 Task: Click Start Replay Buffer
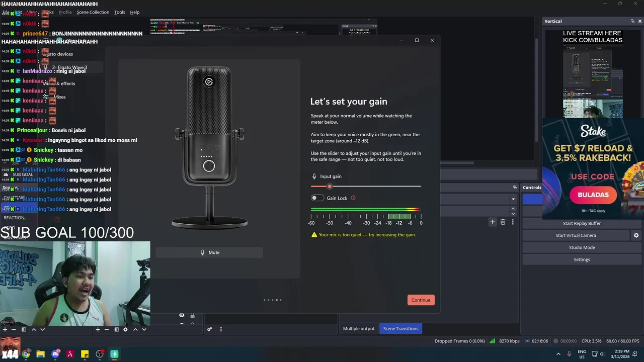pos(582,223)
